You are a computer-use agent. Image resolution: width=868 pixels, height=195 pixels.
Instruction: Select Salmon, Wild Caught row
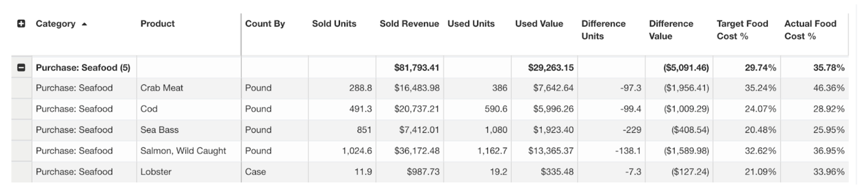(x=183, y=151)
